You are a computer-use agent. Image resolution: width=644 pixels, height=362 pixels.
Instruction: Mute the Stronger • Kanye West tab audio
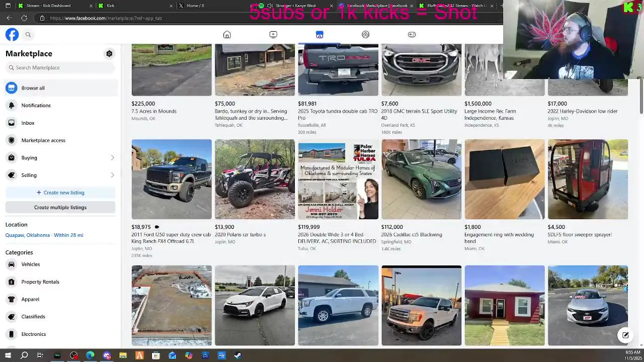pyautogui.click(x=269, y=6)
